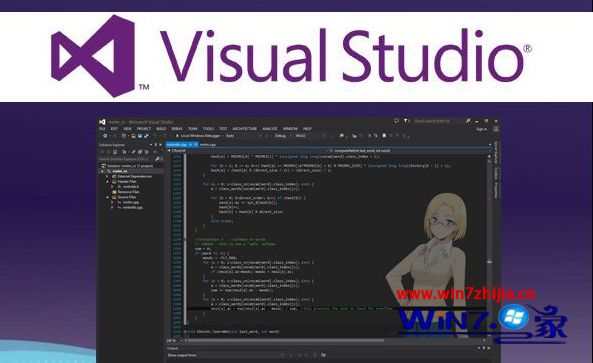Image resolution: width=593 pixels, height=363 pixels.
Task: Open the Auto debugger type dropdown
Action: (x=244, y=136)
